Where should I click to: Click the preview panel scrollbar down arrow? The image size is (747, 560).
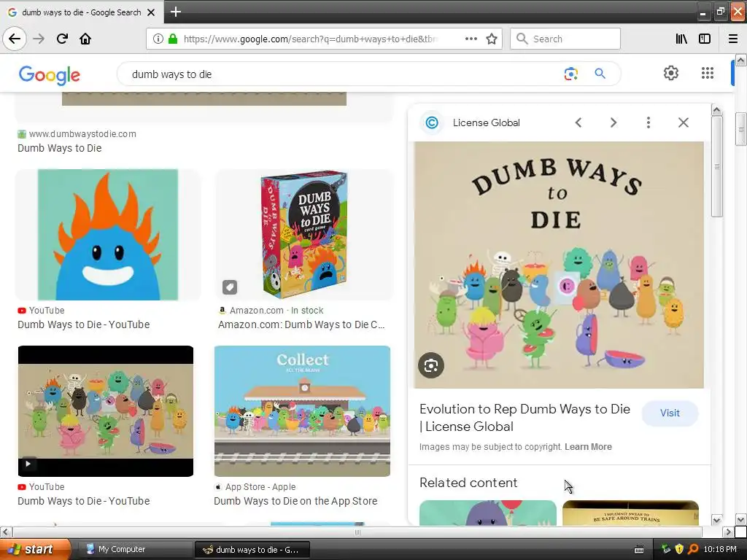pyautogui.click(x=716, y=519)
